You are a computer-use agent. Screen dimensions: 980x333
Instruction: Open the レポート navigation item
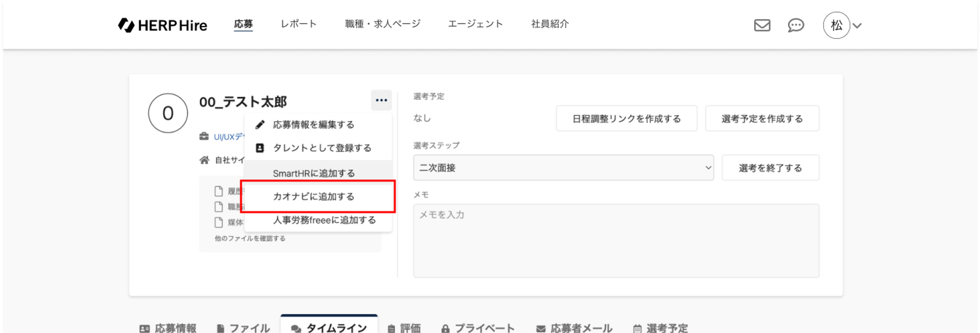(x=299, y=24)
